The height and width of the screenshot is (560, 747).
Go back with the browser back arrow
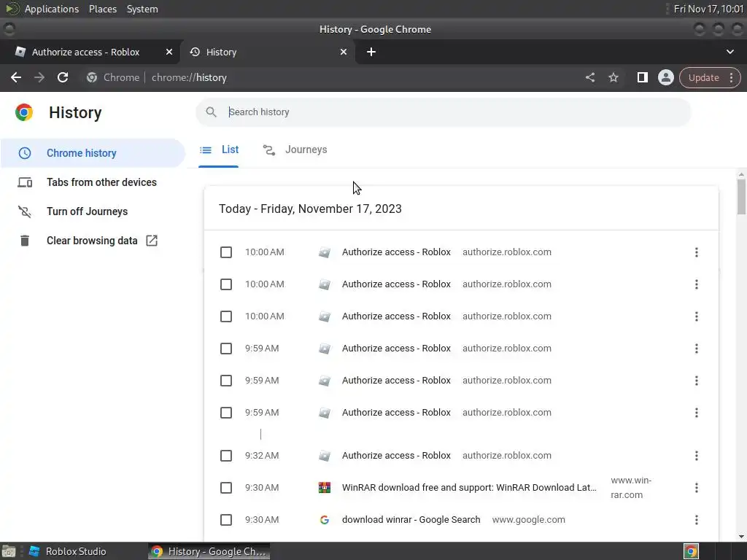pyautogui.click(x=16, y=77)
